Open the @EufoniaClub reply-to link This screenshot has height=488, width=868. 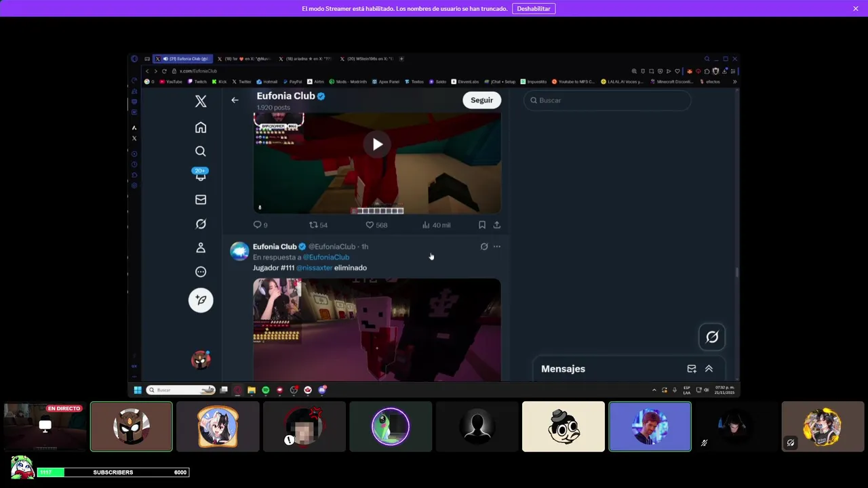click(326, 258)
